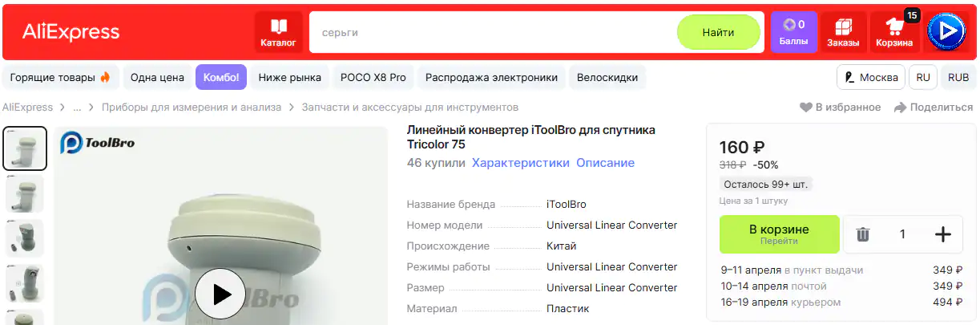The height and width of the screenshot is (325, 980).
Task: Jump to Характеристики section
Action: pos(520,163)
